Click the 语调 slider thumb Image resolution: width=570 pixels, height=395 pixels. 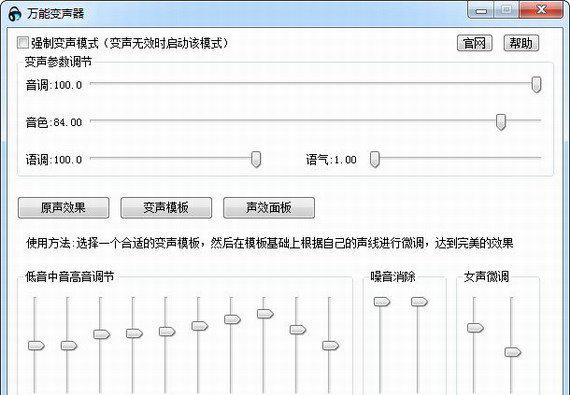[256, 159]
